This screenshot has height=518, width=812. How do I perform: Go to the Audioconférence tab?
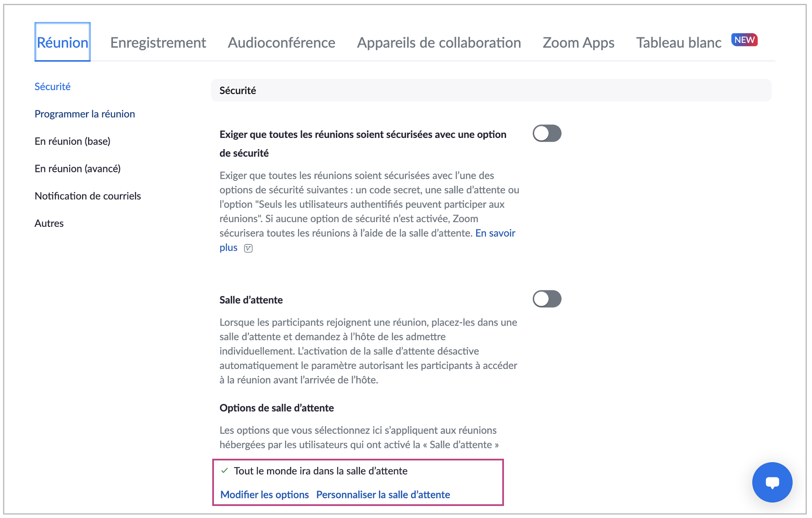tap(281, 43)
